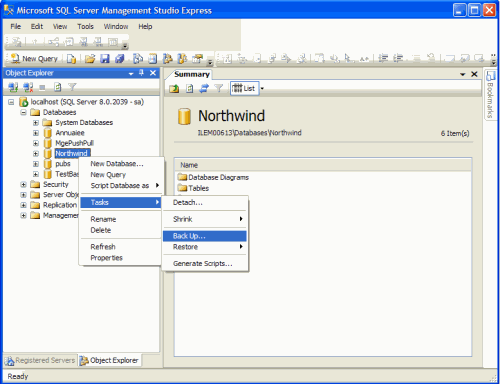Choose Delete in context menu
The height and width of the screenshot is (384, 500).
tap(121, 230)
